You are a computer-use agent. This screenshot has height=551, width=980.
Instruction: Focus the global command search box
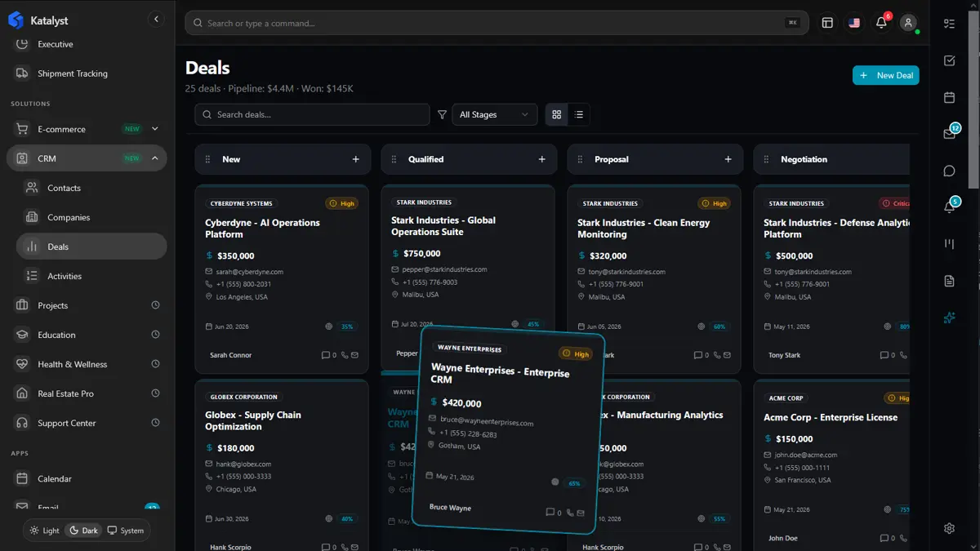497,23
